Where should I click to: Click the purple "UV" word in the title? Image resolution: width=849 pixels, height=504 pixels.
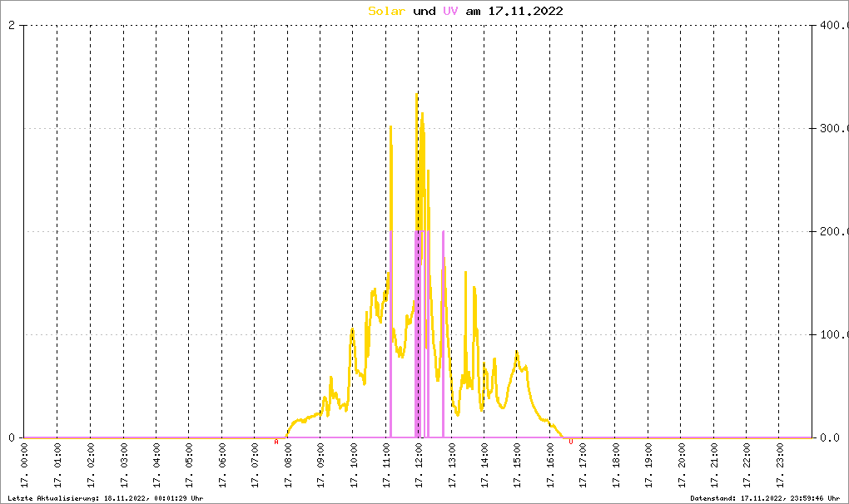pyautogui.click(x=449, y=11)
